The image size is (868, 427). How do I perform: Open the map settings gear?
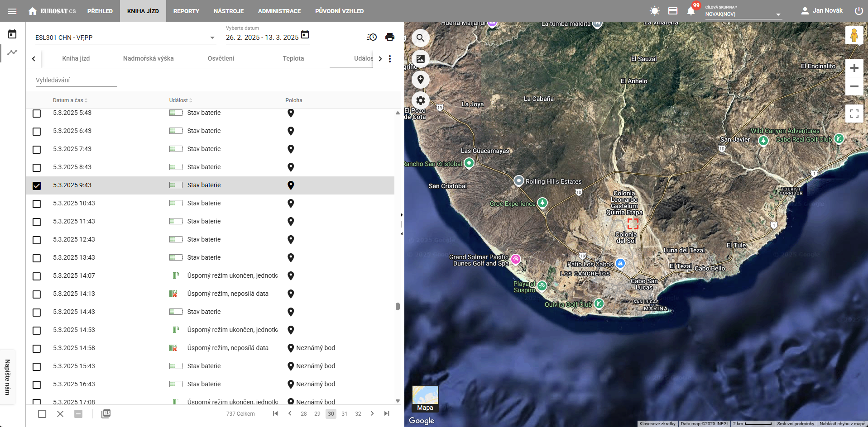[x=420, y=100]
